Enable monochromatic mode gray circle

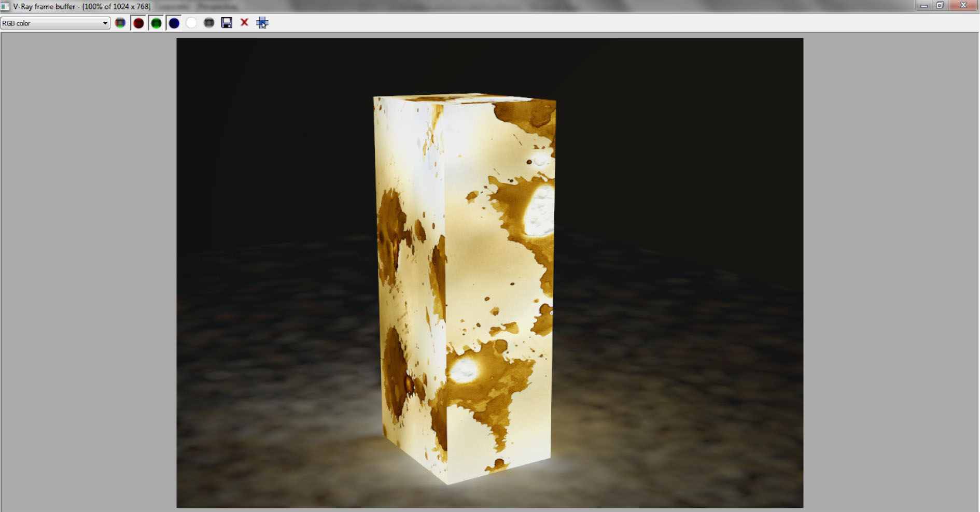pyautogui.click(x=209, y=23)
